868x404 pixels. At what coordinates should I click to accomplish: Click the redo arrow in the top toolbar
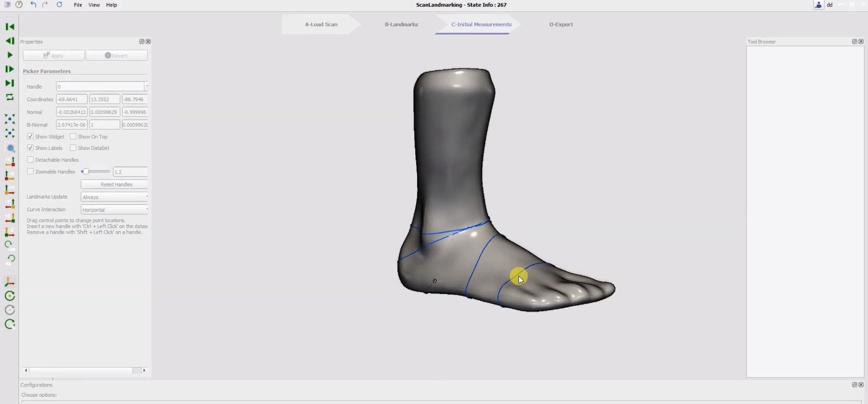45,4
